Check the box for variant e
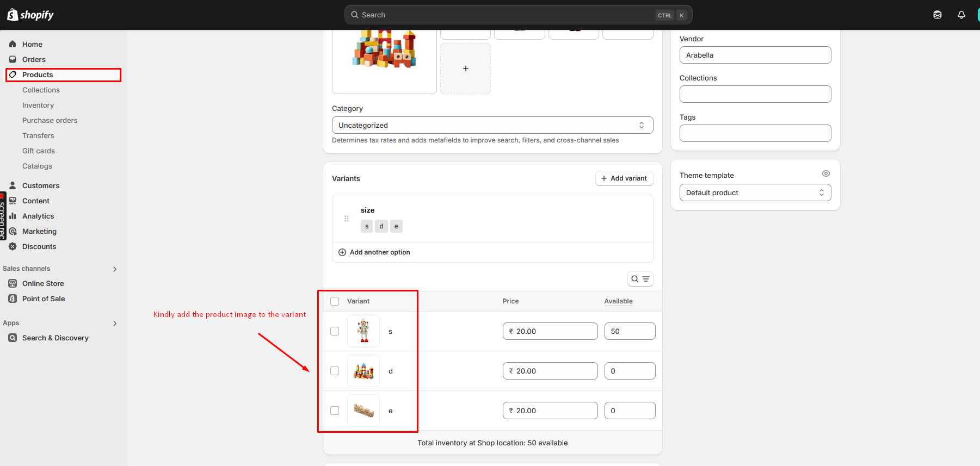The height and width of the screenshot is (466, 980). 335,411
